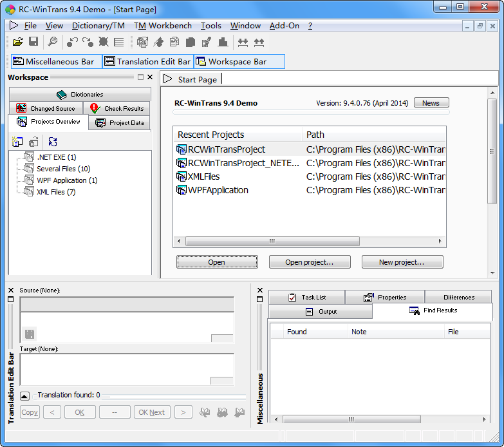Click the stamp-shaped toolbar icon
Image resolution: width=504 pixels, height=447 pixels.
[223, 42]
